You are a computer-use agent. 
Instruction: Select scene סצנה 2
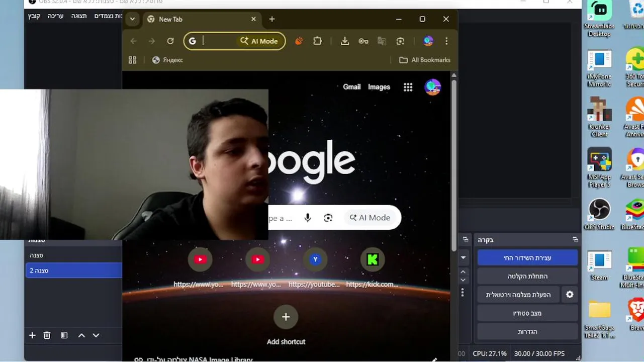73,270
